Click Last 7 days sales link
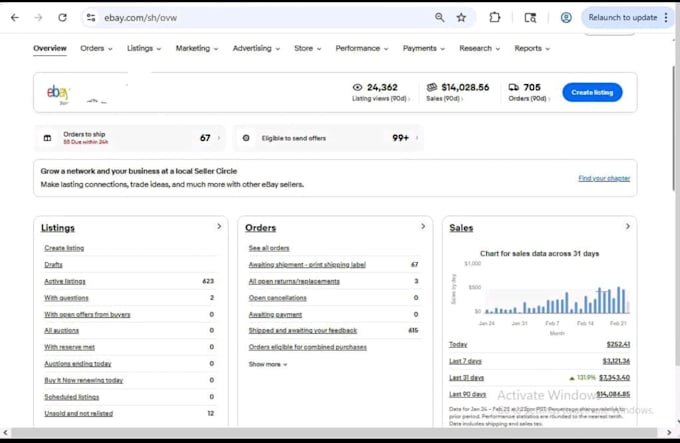This screenshot has height=443, width=680. click(x=465, y=361)
